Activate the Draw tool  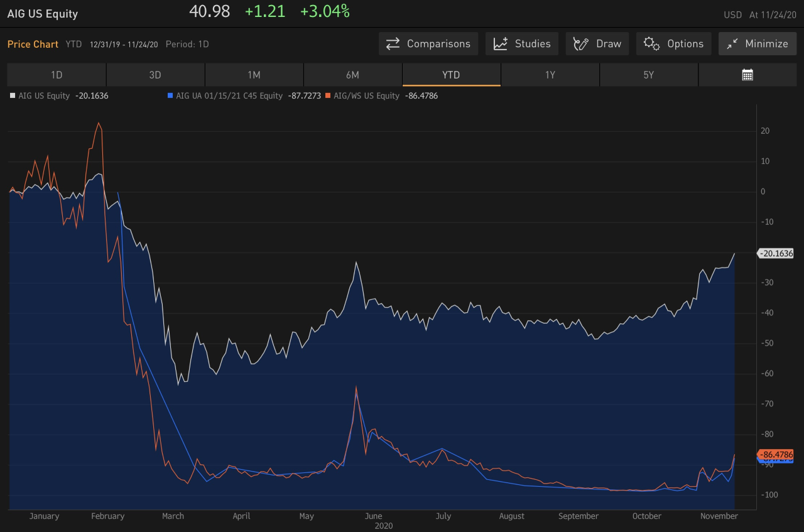click(x=597, y=44)
